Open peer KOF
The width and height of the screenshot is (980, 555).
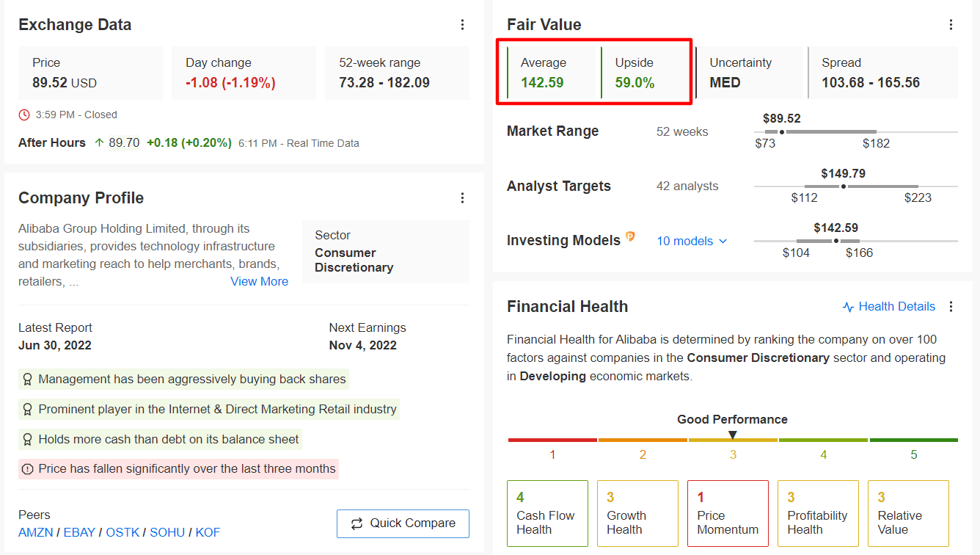point(208,532)
